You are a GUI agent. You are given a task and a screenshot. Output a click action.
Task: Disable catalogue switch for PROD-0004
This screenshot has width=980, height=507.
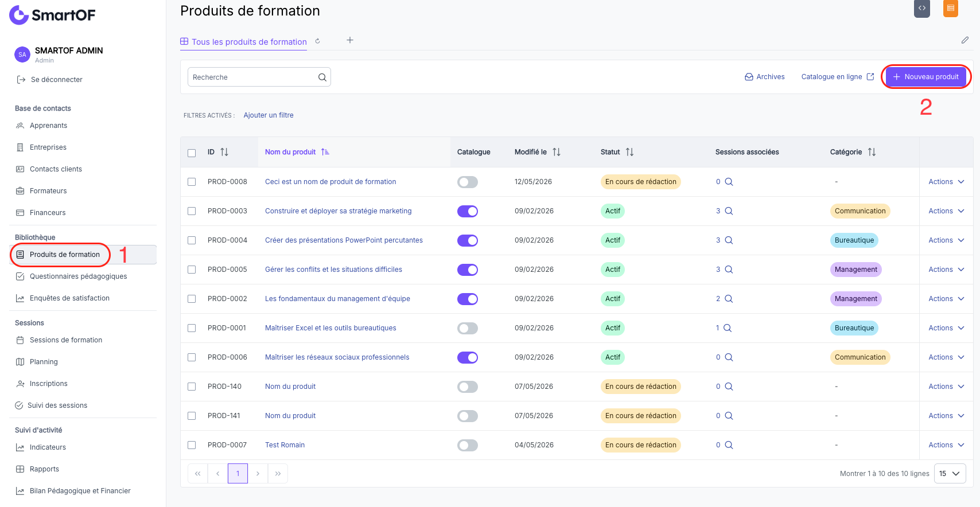click(x=468, y=241)
